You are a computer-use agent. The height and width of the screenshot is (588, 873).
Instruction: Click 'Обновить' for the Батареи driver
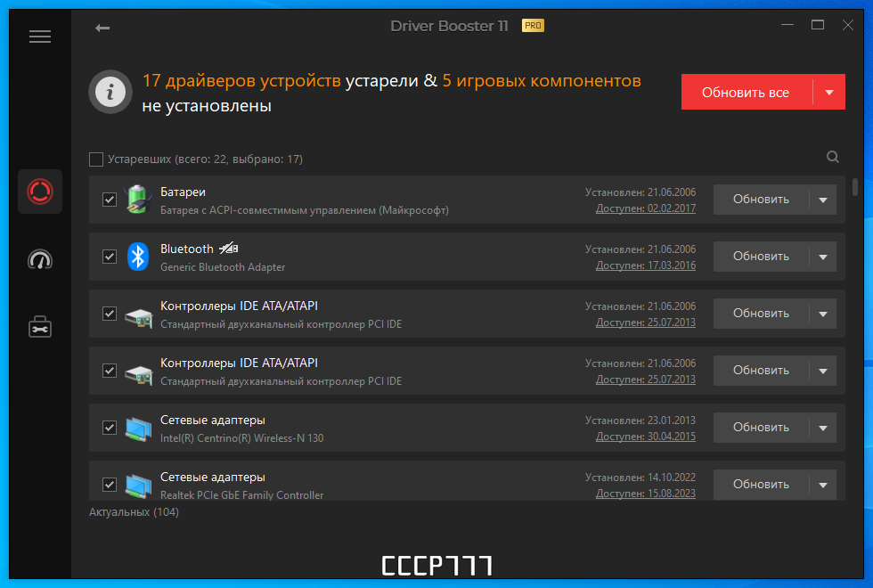[x=761, y=200]
